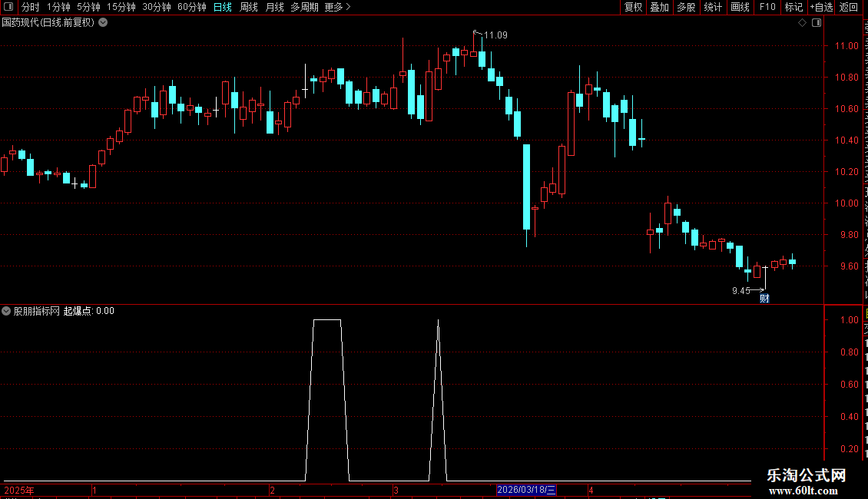Open the 统计 statistics tool

click(713, 7)
